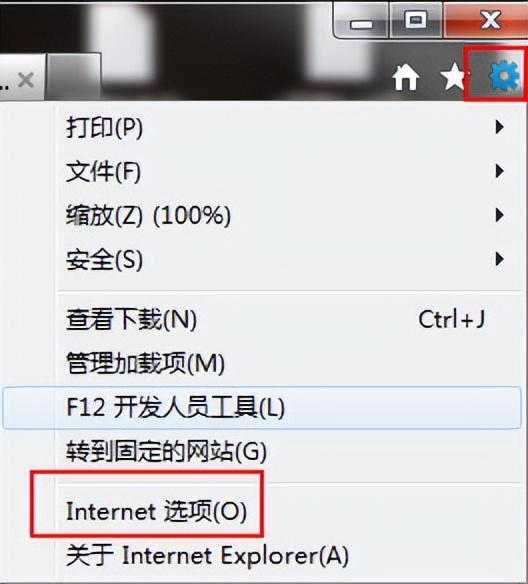Click the Favorites star icon
528x584 pixels.
452,76
